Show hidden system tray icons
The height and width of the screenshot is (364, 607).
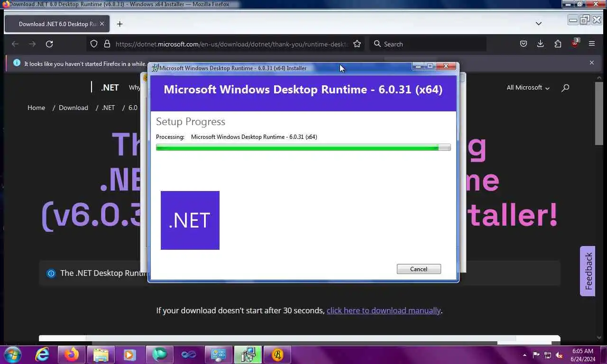524,355
